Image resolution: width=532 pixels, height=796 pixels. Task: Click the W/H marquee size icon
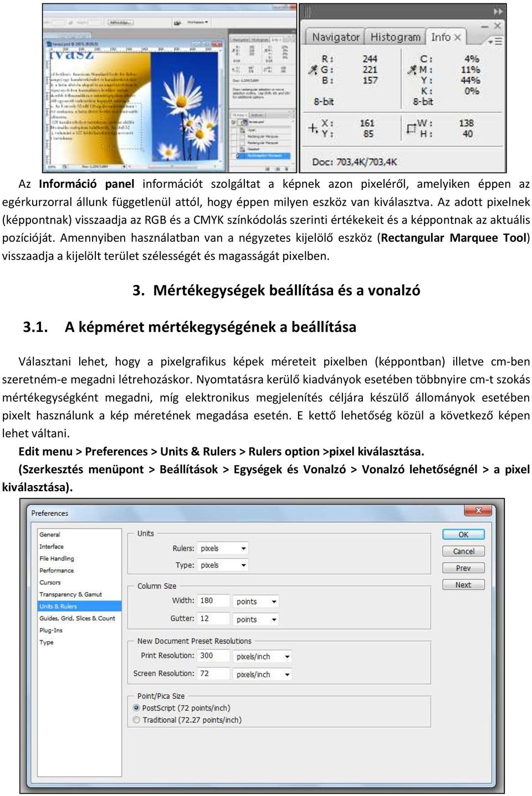point(411,129)
